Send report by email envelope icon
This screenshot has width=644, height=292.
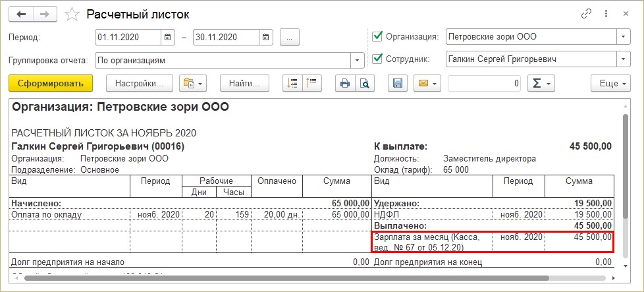coord(427,83)
